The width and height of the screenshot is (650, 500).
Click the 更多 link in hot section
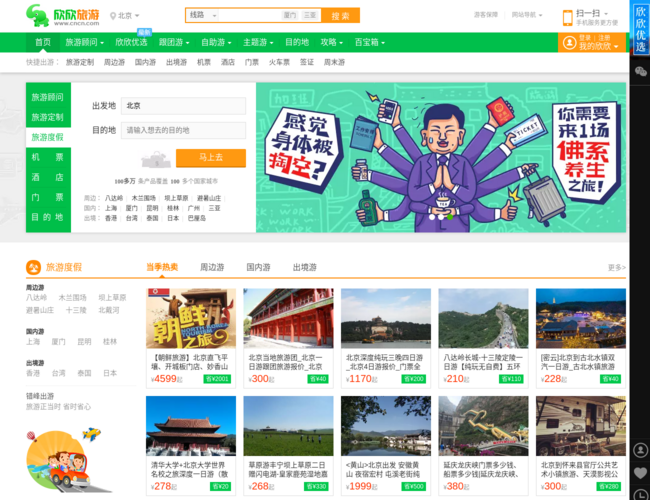[x=616, y=268]
